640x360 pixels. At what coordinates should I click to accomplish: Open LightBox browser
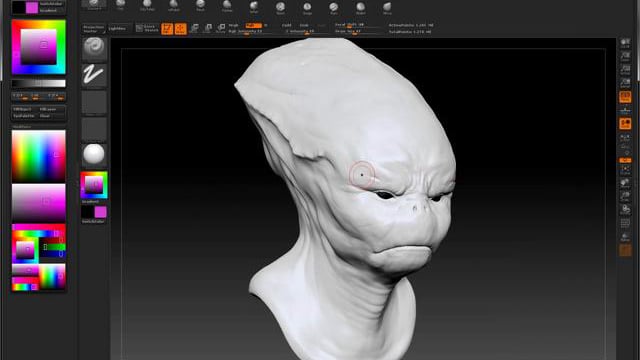coord(119,29)
